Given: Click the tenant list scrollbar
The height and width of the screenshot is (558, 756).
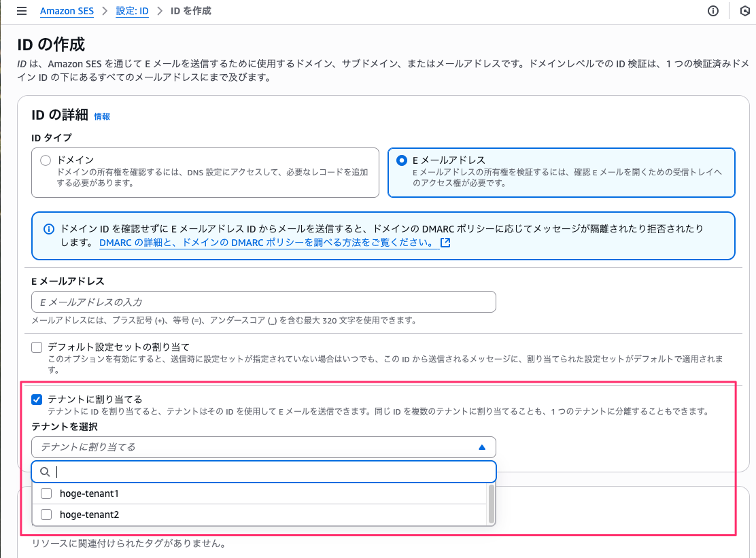Looking at the screenshot, I should pos(492,504).
